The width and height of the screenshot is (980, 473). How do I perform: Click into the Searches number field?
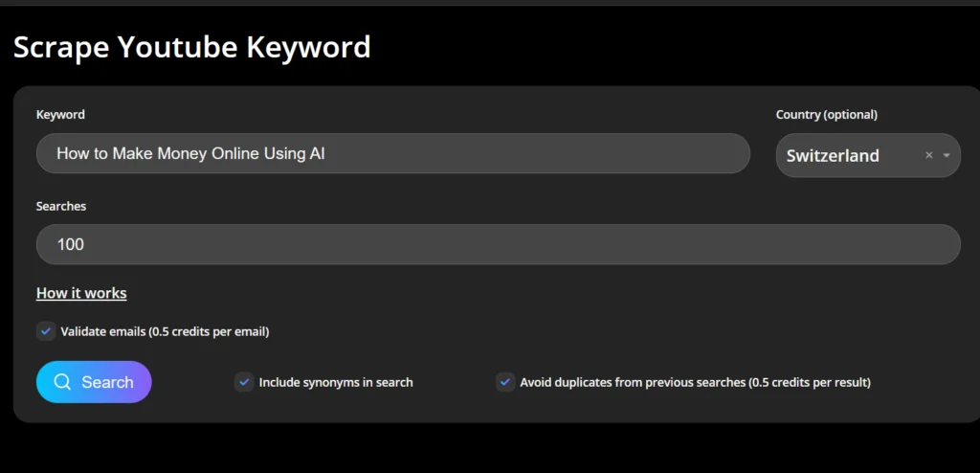coord(498,244)
